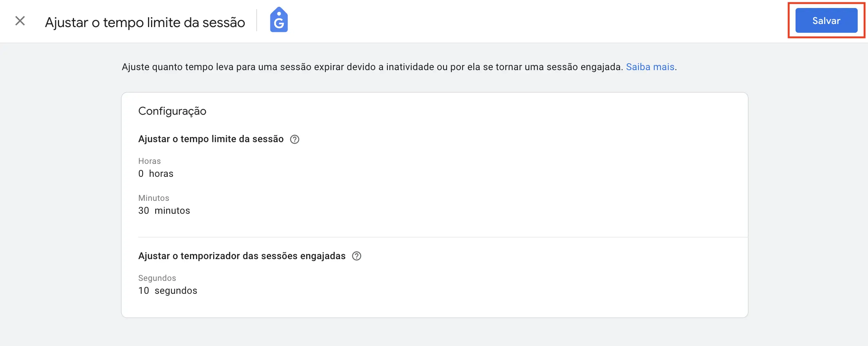This screenshot has height=346, width=868.
Task: Click inside the '0 horas' field
Action: (x=156, y=173)
